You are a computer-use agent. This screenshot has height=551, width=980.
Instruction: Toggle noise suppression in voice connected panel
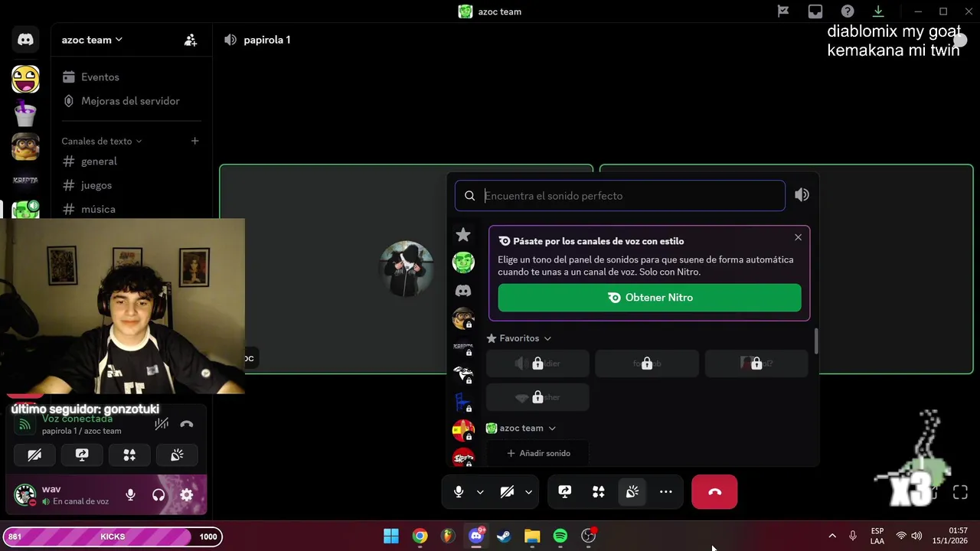tap(162, 424)
